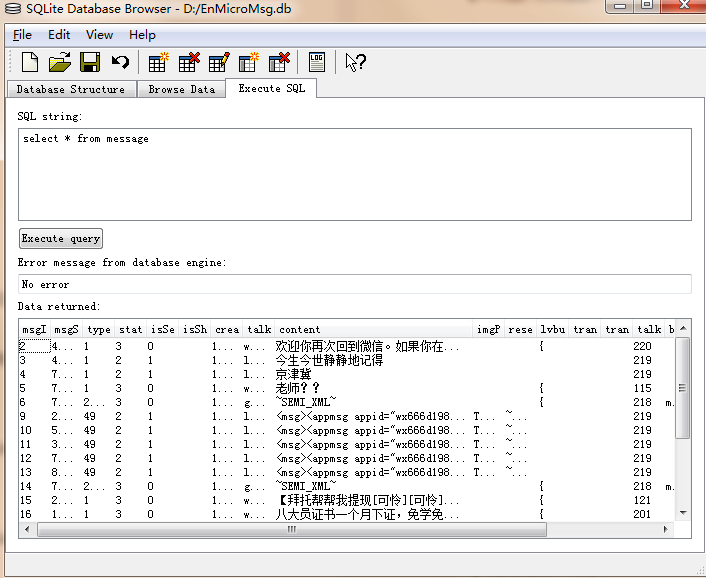Open the Help menu
Screen dimensions: 706x578
[142, 35]
